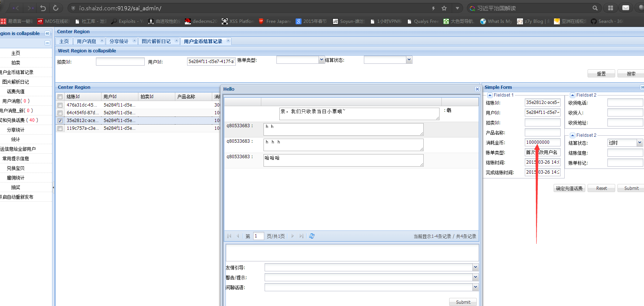Close the 用户消息 tab

click(102, 41)
